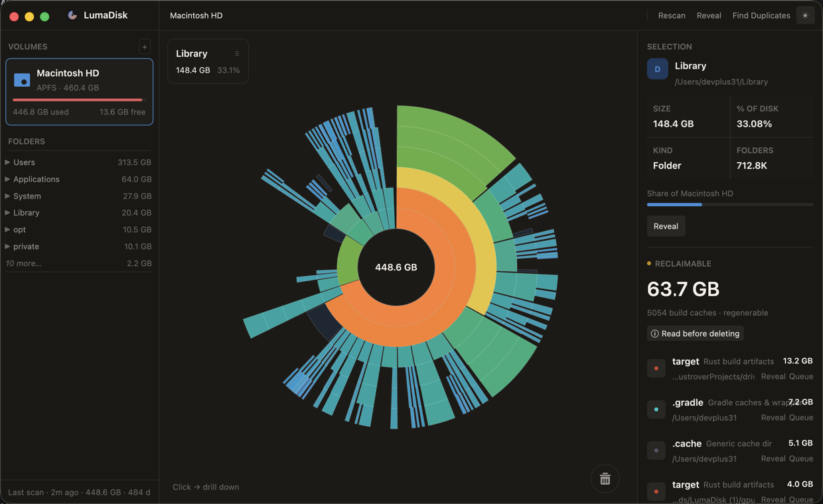The width and height of the screenshot is (823, 504).
Task: Select the .cache gray dot icon
Action: tap(656, 450)
